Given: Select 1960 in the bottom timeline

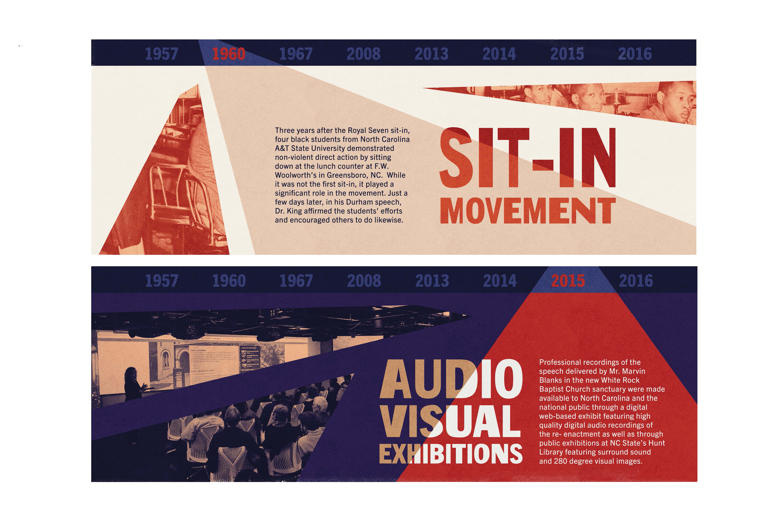Looking at the screenshot, I should tap(229, 281).
